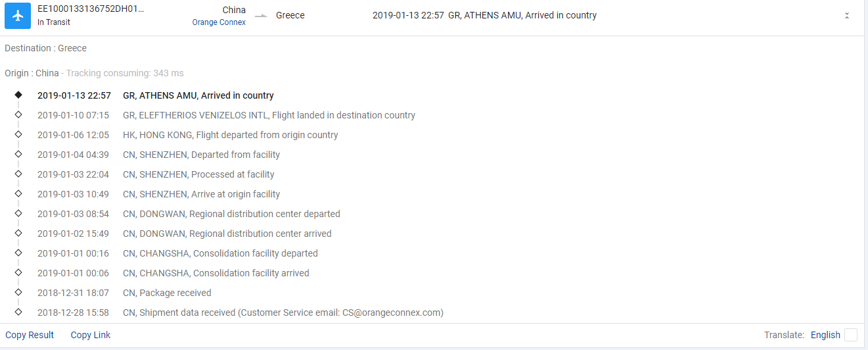Click the Copy Result button
This screenshot has height=350, width=868.
[30, 335]
